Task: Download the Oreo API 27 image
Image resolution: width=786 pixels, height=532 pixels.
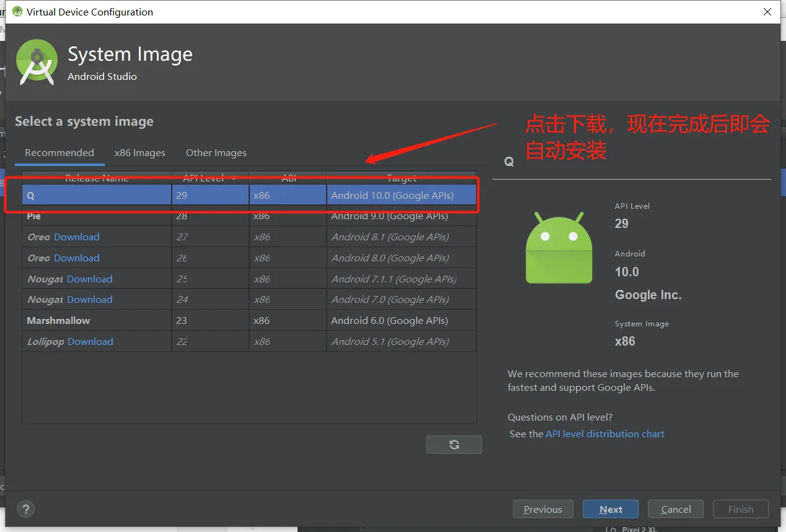Action: point(77,237)
